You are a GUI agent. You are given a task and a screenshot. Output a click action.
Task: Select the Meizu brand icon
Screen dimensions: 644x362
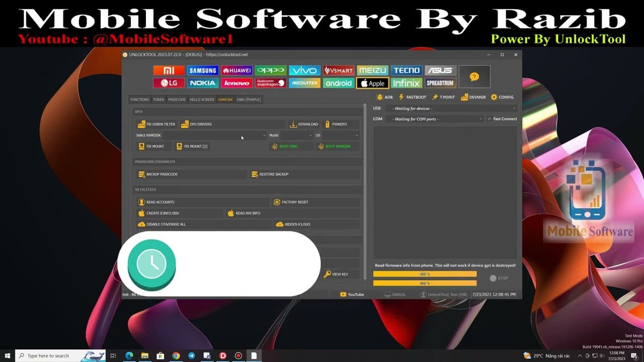(373, 70)
